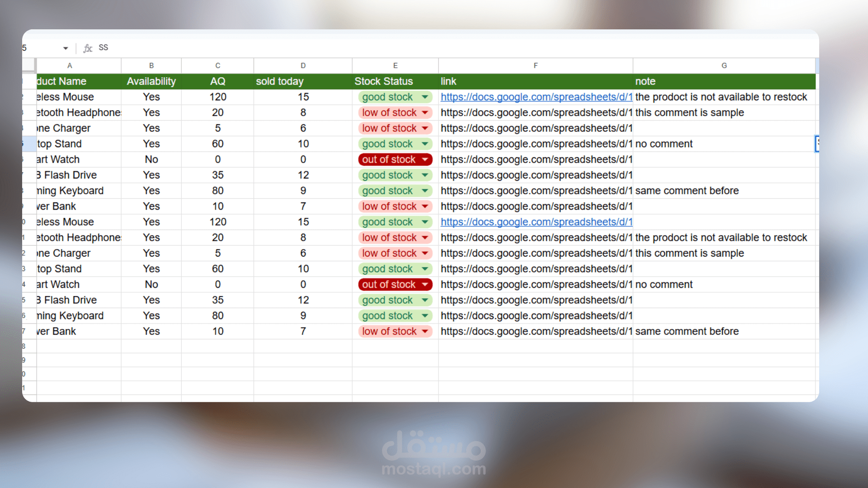This screenshot has width=868, height=488.
Task: Click 'top Stand' cell in row without note
Action: (79, 269)
